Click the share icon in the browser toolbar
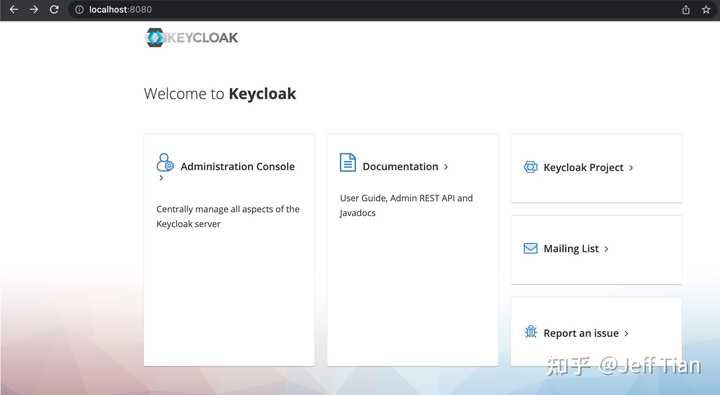The image size is (720, 395). click(x=686, y=9)
